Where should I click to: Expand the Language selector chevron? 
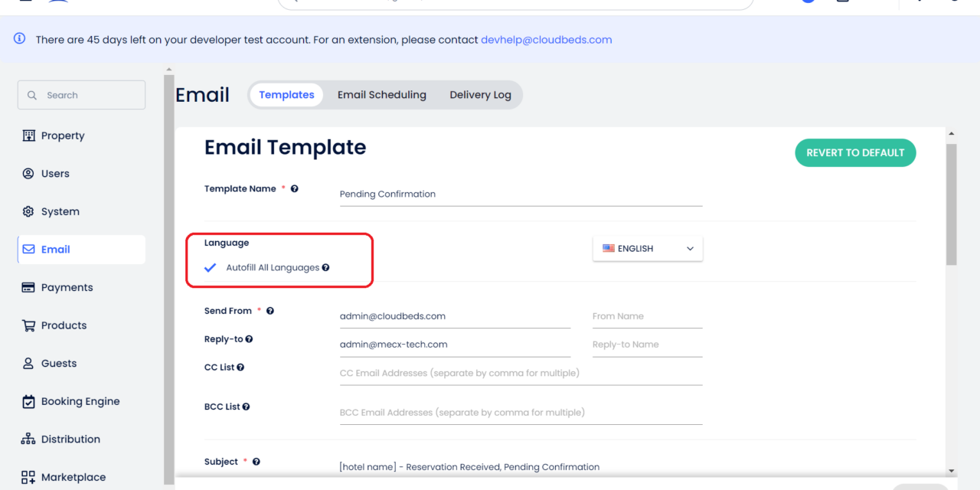point(690,248)
